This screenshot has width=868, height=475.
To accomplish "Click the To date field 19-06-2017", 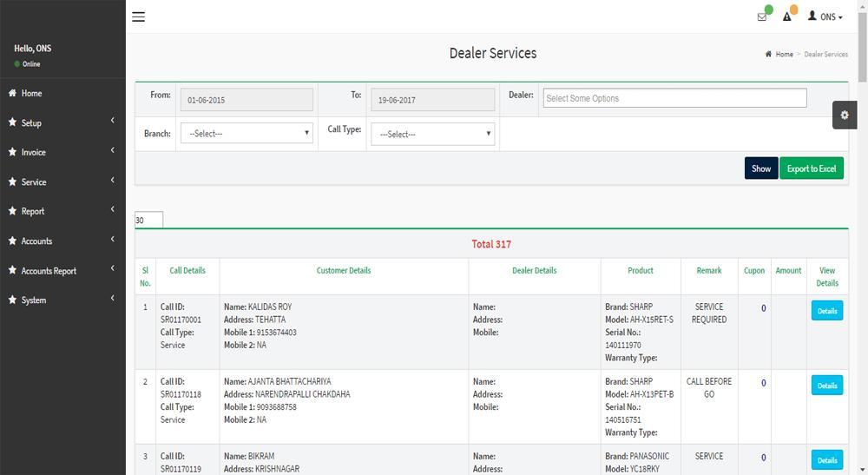I will [x=433, y=100].
